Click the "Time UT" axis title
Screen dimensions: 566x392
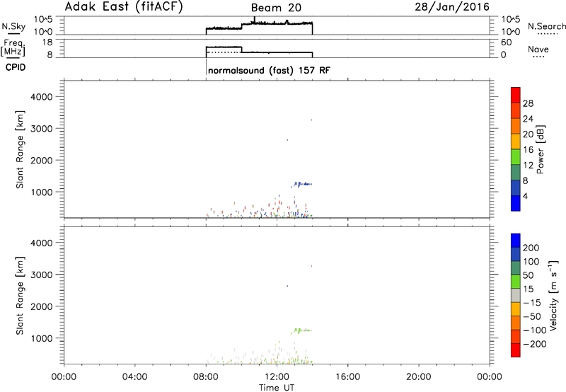pos(277,387)
